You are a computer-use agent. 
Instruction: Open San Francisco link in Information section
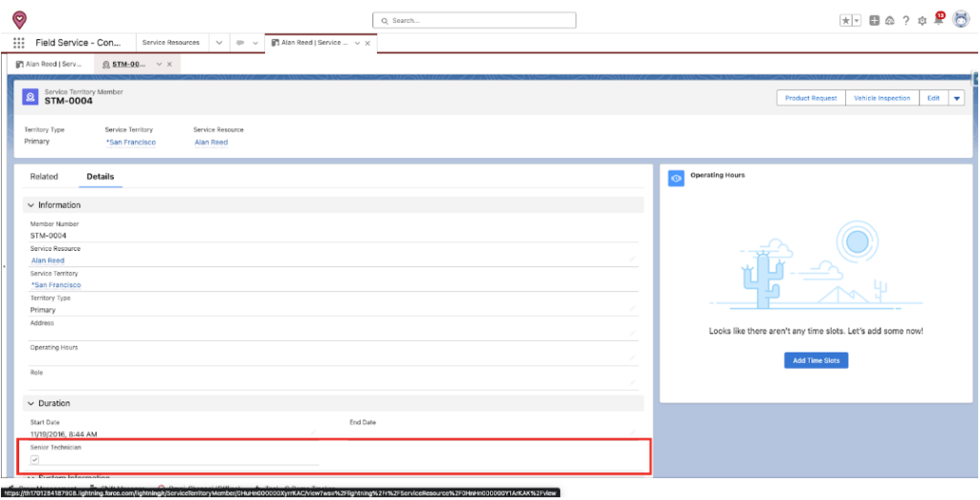click(x=56, y=284)
